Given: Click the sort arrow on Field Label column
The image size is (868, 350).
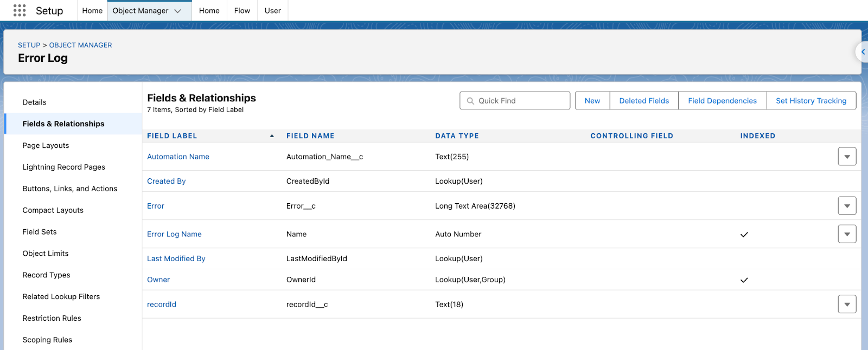Looking at the screenshot, I should coord(272,136).
